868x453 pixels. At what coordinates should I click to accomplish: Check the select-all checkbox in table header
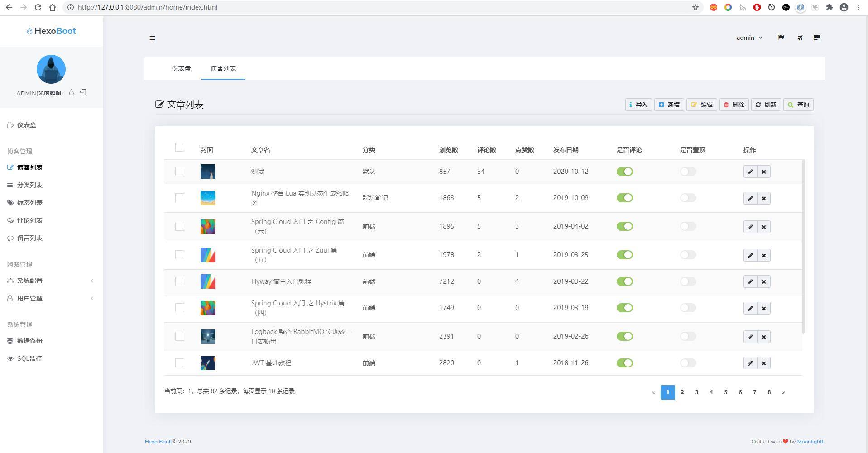[180, 147]
